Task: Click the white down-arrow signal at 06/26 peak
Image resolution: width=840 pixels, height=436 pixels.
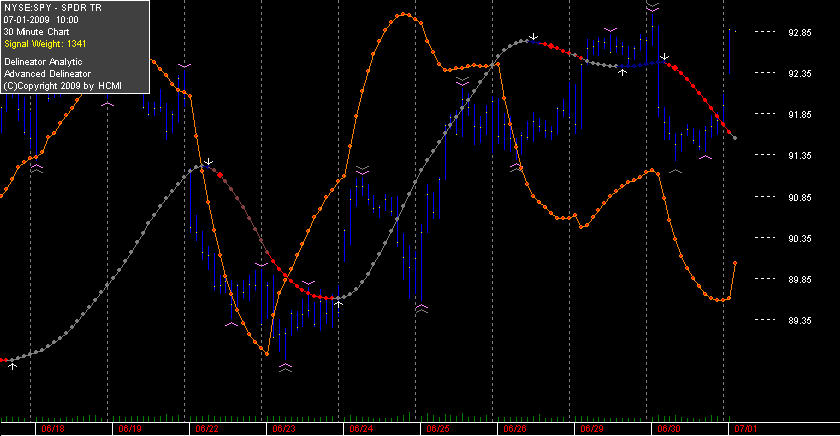Action: tap(533, 36)
